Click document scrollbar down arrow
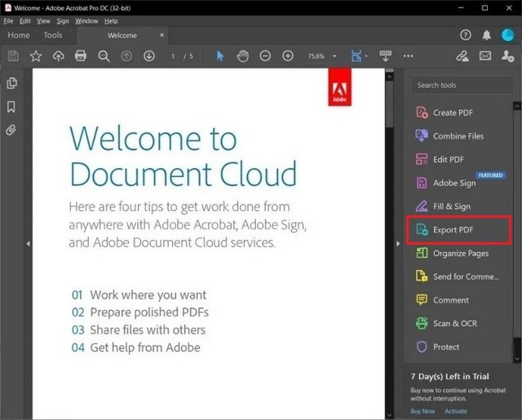The width and height of the screenshot is (522, 420). (389, 415)
